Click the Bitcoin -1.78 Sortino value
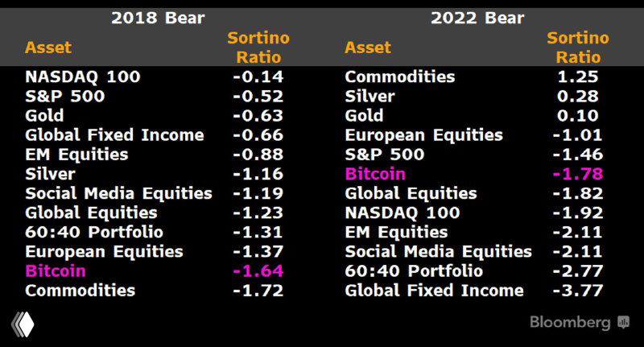The width and height of the screenshot is (644, 347). point(577,174)
